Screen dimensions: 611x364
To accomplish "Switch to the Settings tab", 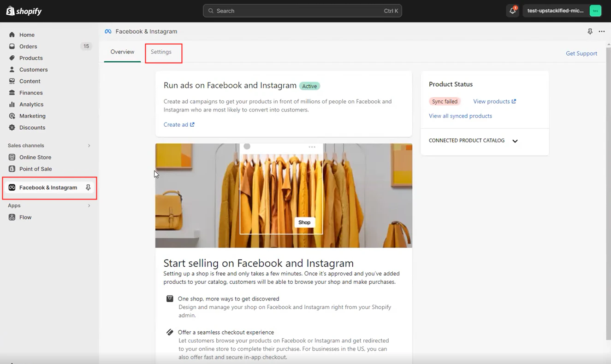I will point(161,52).
